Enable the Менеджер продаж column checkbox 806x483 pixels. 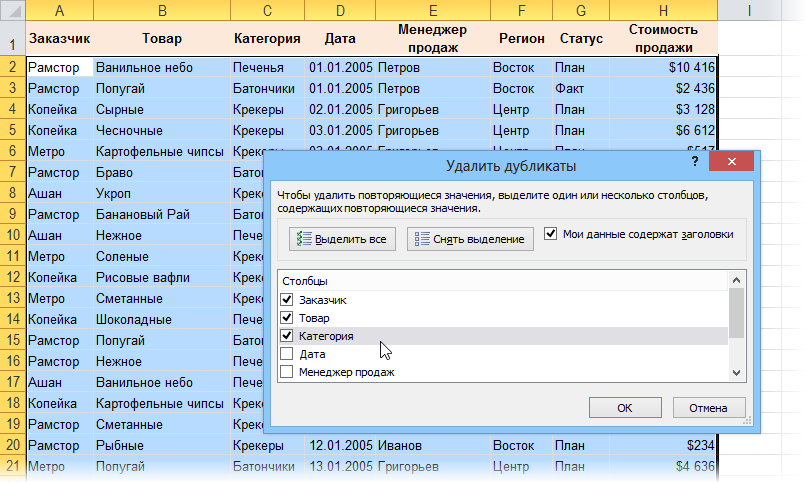(288, 372)
